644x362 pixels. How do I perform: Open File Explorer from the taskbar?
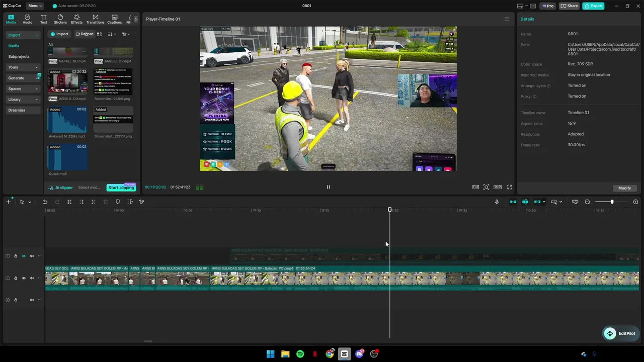point(285,354)
